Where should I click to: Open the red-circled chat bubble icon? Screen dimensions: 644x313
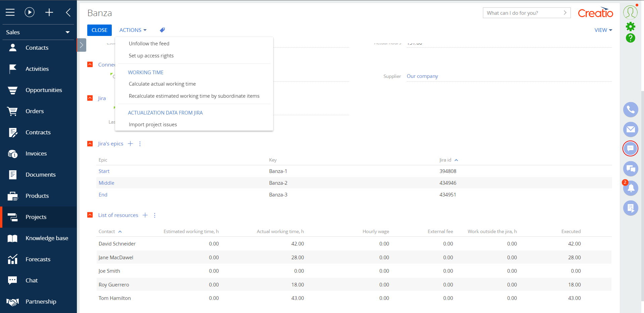click(x=631, y=148)
